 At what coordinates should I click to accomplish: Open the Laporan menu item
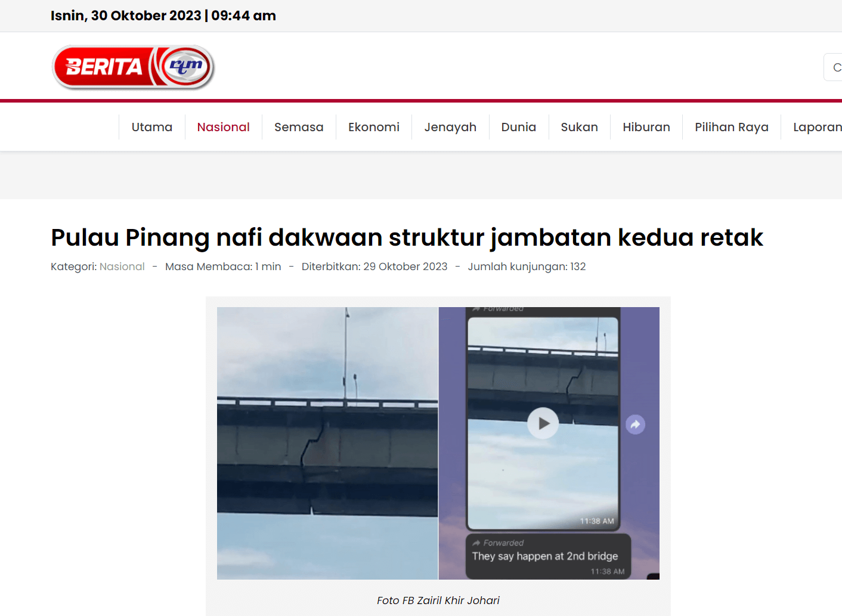coord(817,127)
